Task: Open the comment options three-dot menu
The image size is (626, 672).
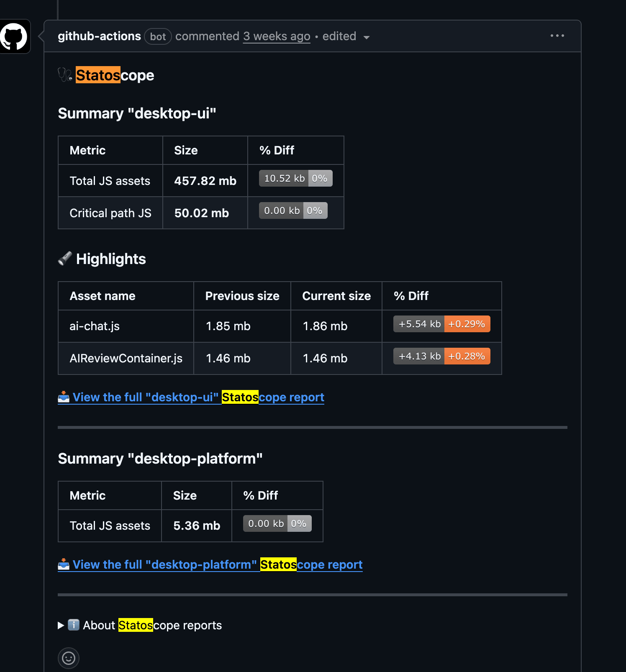Action: [x=557, y=36]
